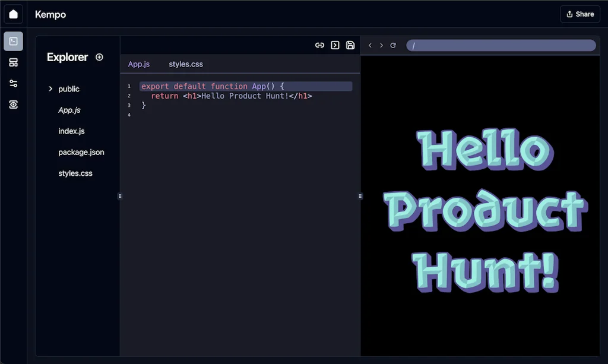Add a new file in Explorer

99,58
